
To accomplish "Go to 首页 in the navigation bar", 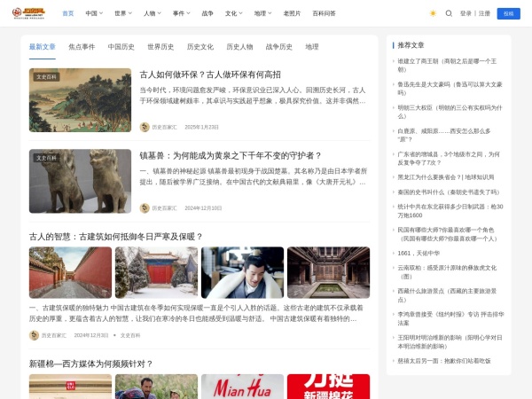I will 68,13.
